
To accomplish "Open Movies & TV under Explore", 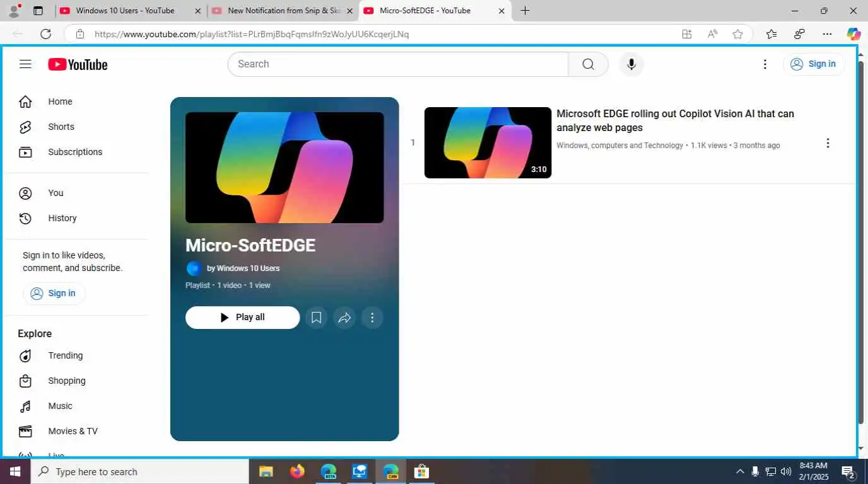I will click(x=73, y=431).
